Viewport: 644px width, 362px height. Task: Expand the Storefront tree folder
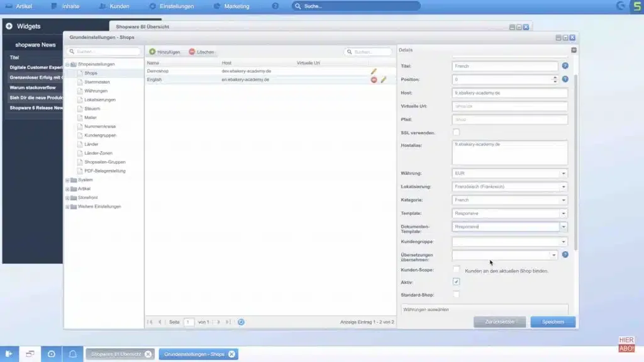[67, 198]
